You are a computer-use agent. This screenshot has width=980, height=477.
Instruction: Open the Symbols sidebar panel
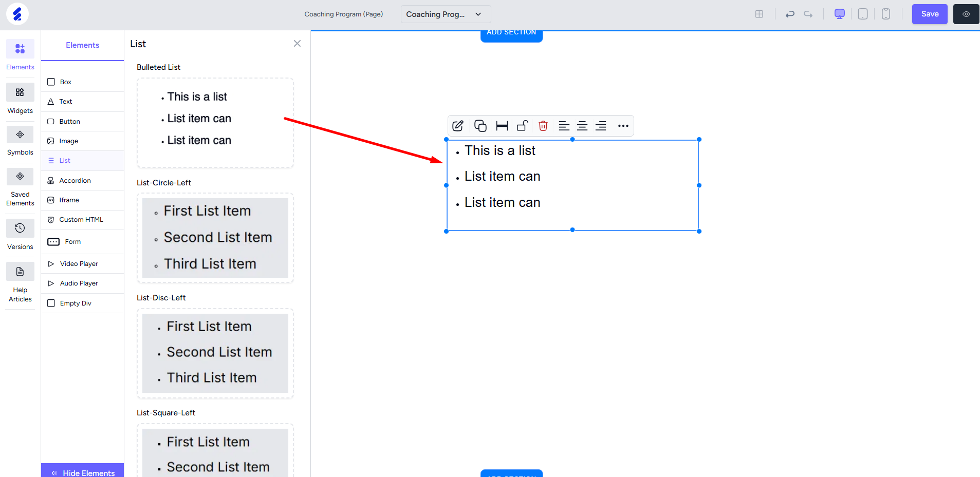pos(20,141)
